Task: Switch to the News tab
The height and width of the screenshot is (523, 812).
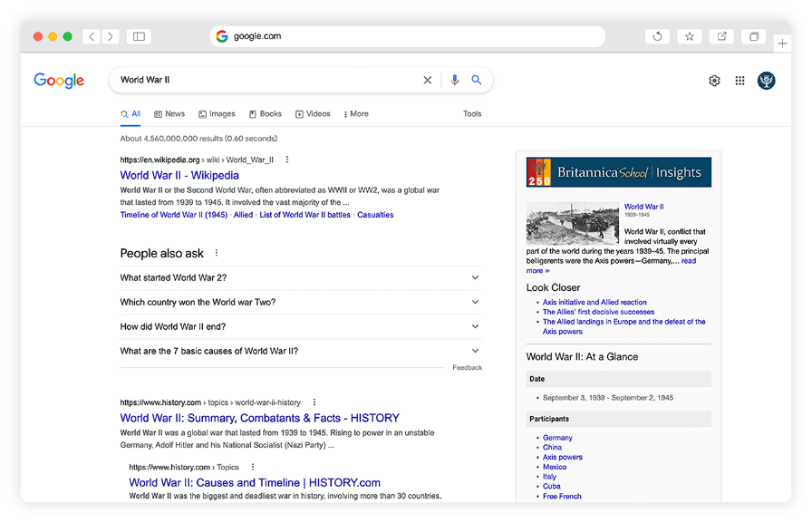Action: (169, 114)
